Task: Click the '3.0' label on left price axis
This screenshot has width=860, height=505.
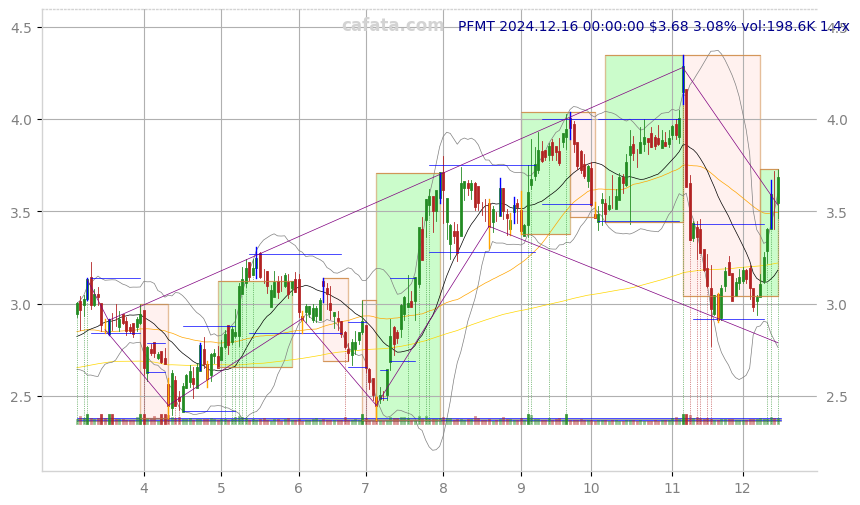Action: pyautogui.click(x=22, y=304)
